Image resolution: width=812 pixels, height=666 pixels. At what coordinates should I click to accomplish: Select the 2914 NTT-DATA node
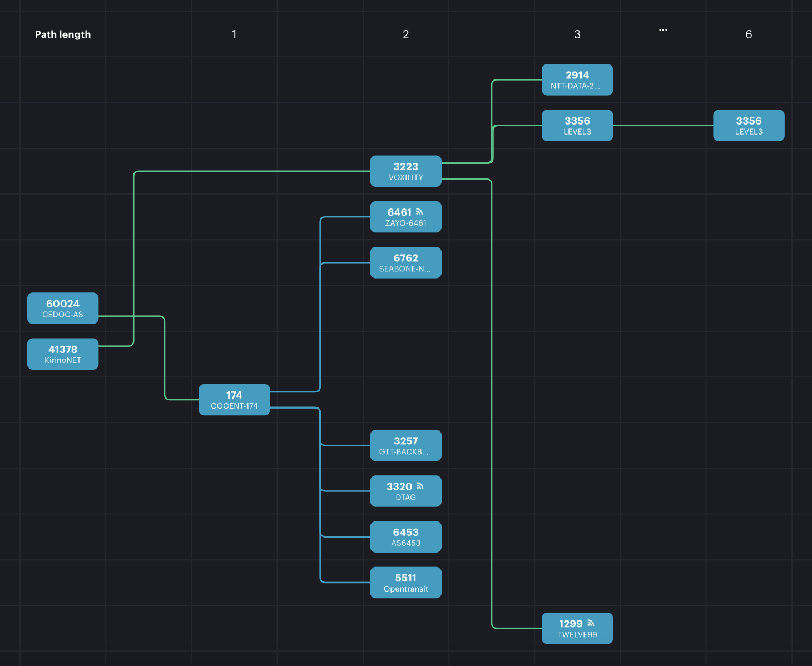(577, 80)
